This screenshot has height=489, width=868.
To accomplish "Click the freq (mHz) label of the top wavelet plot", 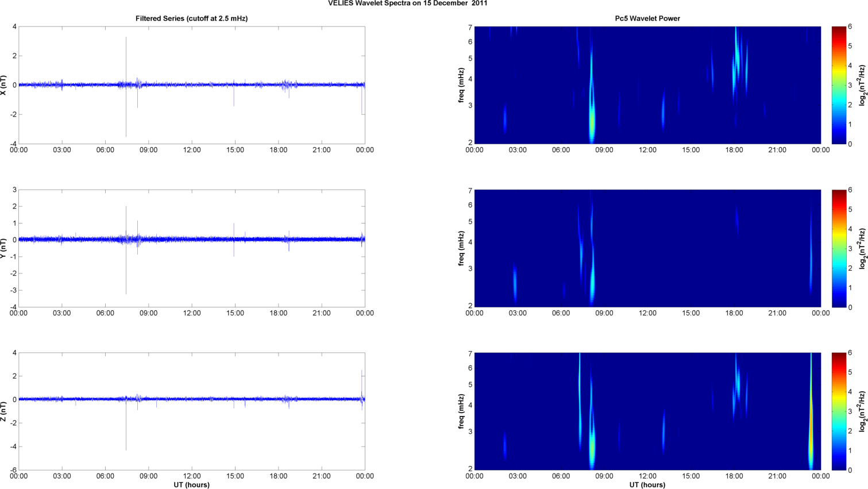I will pyautogui.click(x=461, y=85).
